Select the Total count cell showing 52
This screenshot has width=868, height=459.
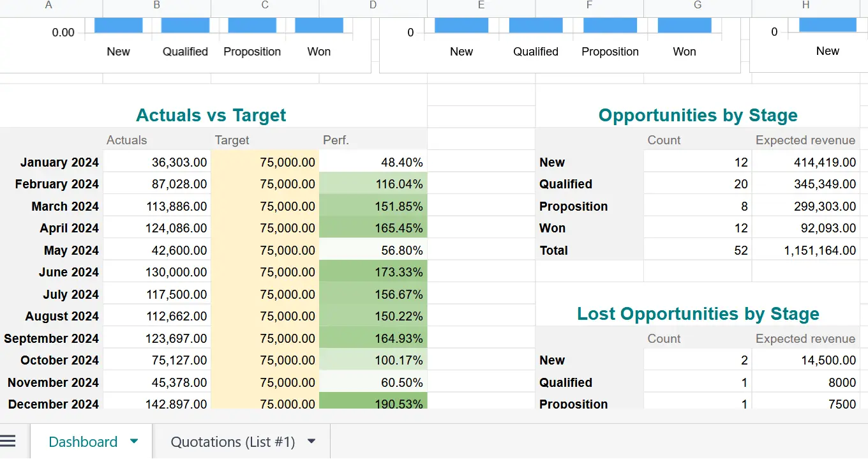[x=698, y=250]
